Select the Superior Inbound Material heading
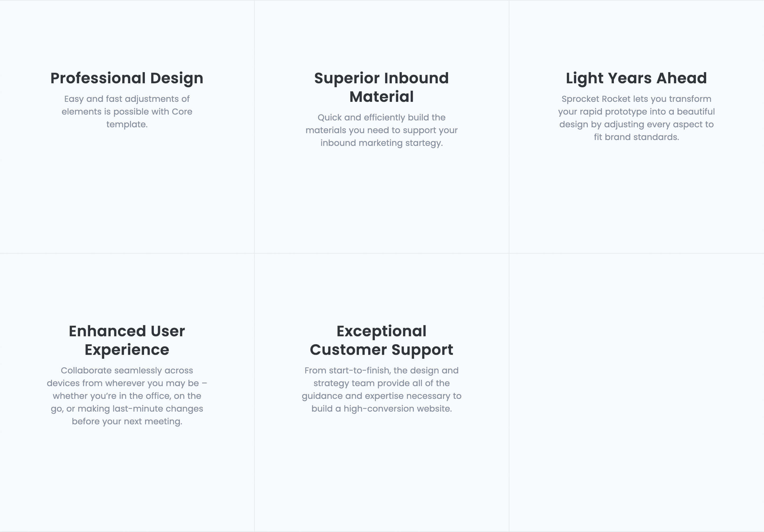 pos(381,87)
